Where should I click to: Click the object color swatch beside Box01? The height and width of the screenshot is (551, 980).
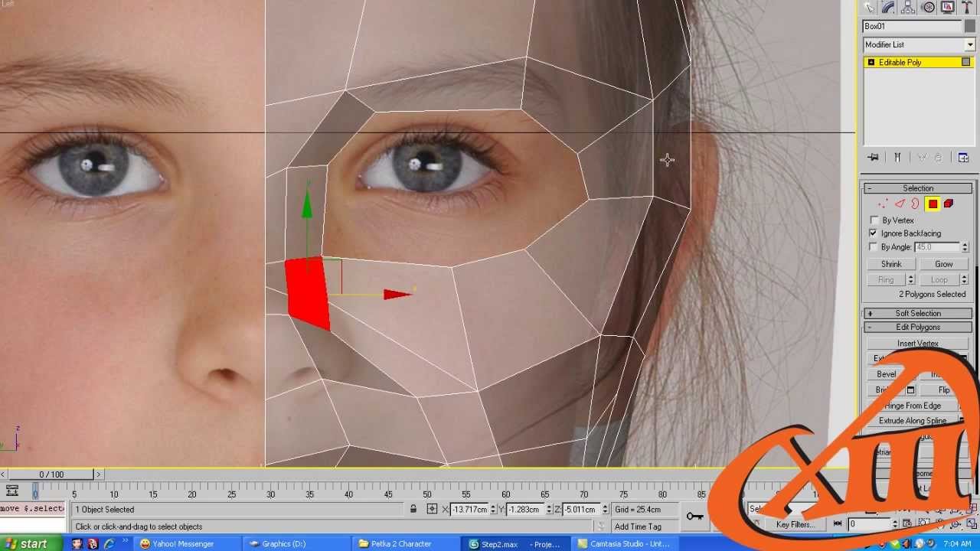point(969,26)
